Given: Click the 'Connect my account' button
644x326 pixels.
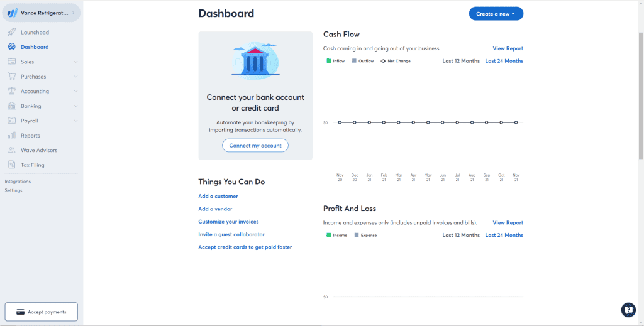Looking at the screenshot, I should tap(255, 145).
